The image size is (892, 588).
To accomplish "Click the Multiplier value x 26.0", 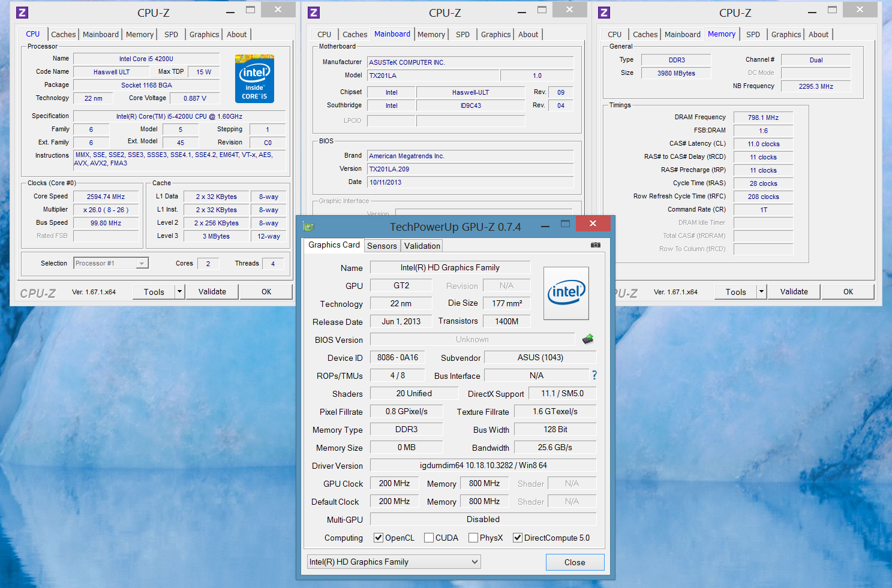I will tap(106, 210).
